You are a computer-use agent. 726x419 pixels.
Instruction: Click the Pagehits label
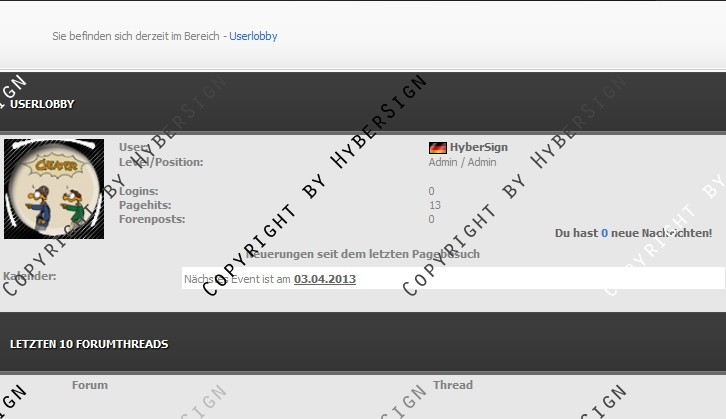point(145,205)
